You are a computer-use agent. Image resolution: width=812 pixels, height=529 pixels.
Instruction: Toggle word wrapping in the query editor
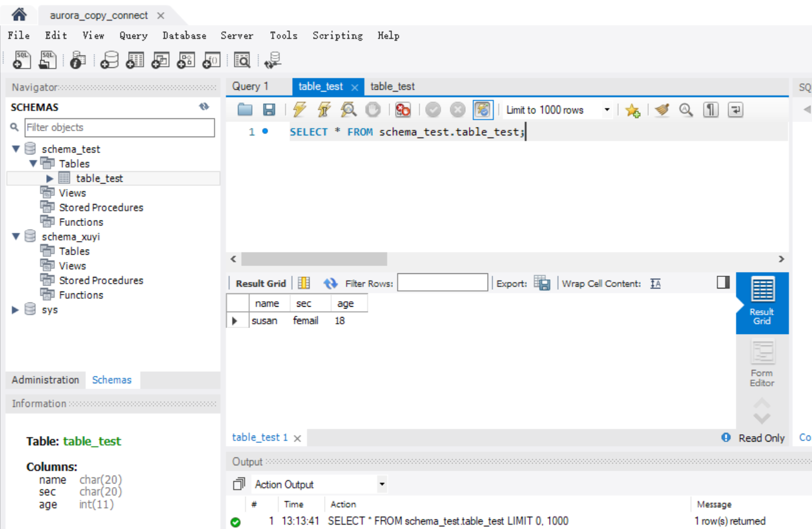click(735, 110)
